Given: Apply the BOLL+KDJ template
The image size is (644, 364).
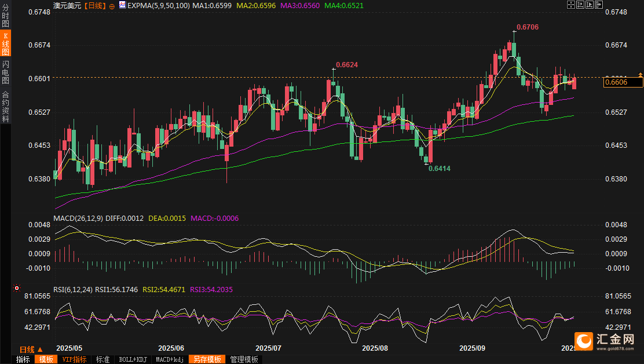Looking at the screenshot, I should (x=132, y=359).
